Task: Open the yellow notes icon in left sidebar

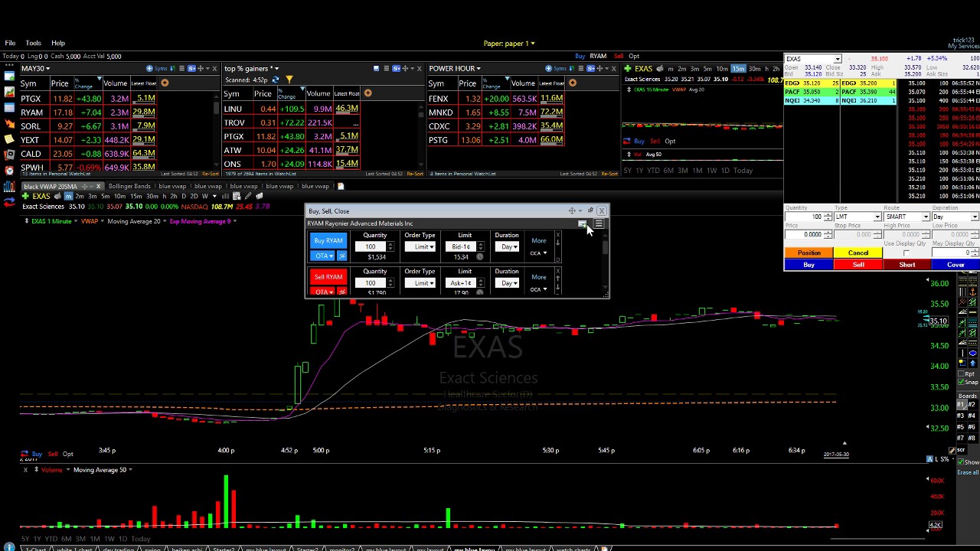Action: [9, 139]
